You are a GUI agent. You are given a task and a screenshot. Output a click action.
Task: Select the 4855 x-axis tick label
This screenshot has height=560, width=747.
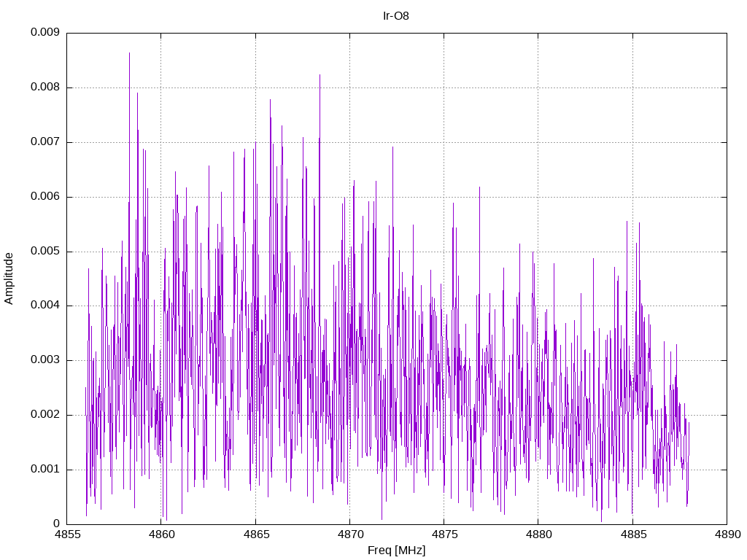click(x=67, y=534)
